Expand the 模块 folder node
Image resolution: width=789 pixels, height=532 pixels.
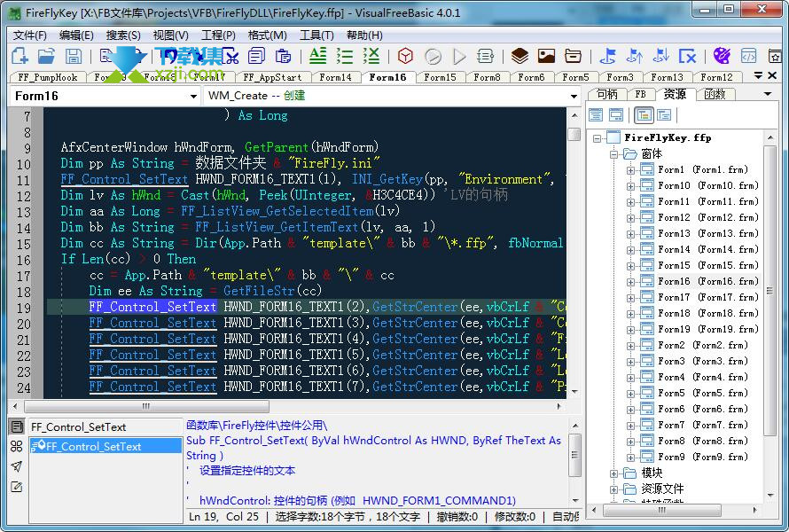pos(613,473)
